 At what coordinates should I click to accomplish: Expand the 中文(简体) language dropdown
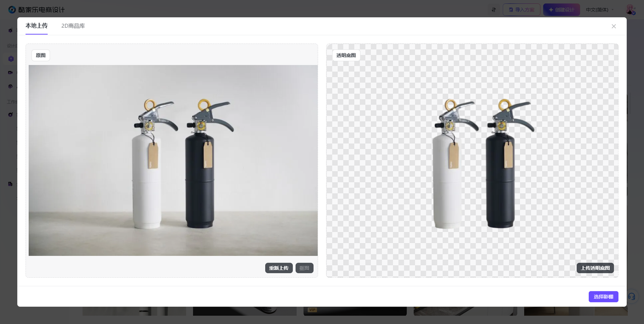[x=600, y=10]
